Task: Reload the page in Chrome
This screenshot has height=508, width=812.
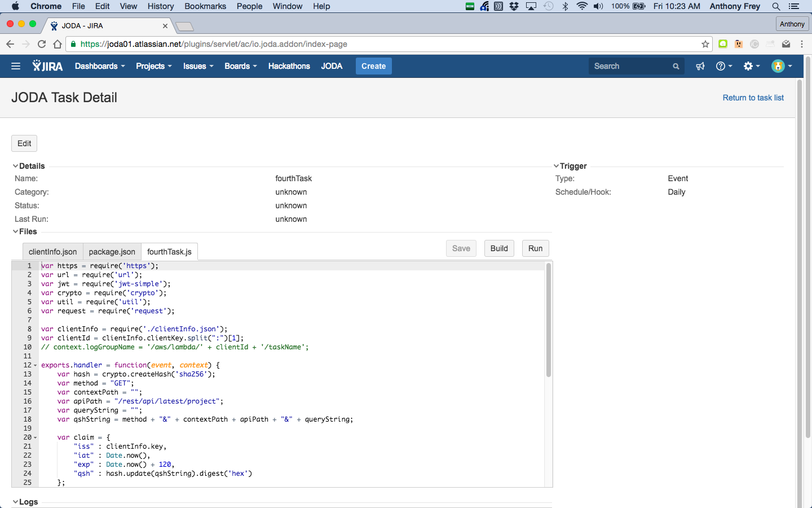Action: tap(42, 44)
